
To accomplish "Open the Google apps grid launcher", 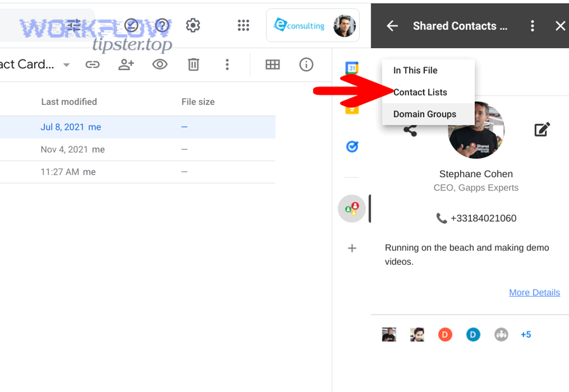I will (x=243, y=25).
